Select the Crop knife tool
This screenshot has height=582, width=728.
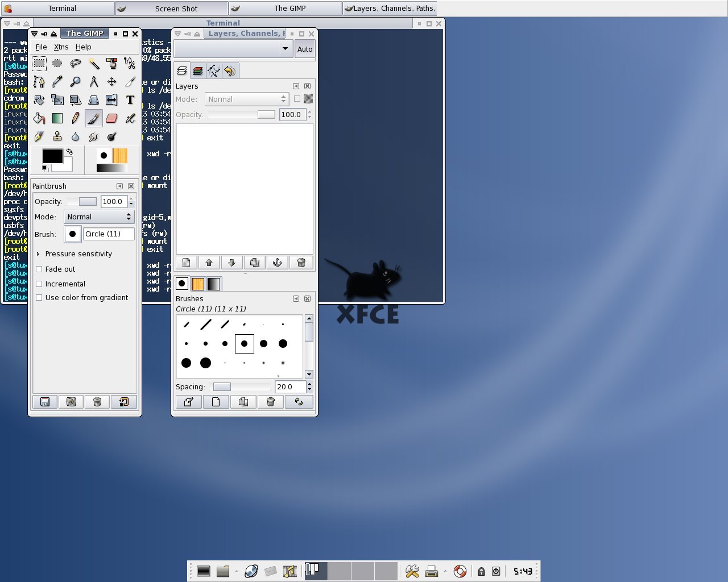pos(130,82)
